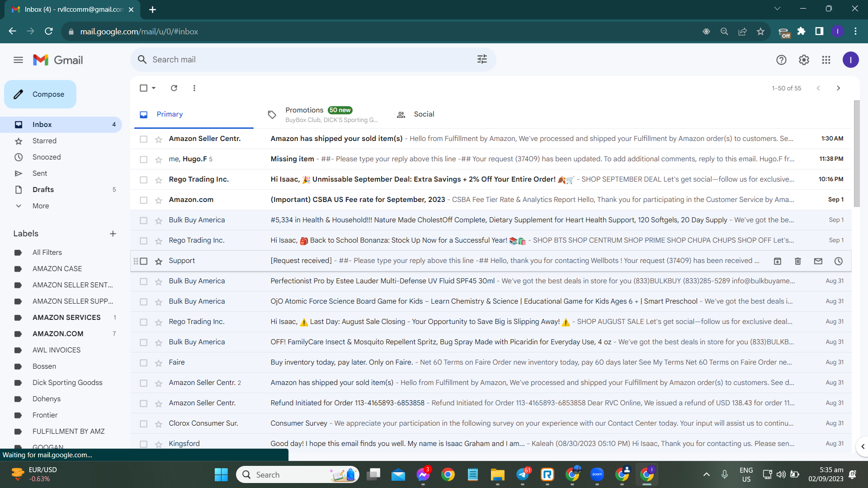This screenshot has height=488, width=868.
Task: Snooze the Support request received email
Action: pyautogui.click(x=839, y=261)
